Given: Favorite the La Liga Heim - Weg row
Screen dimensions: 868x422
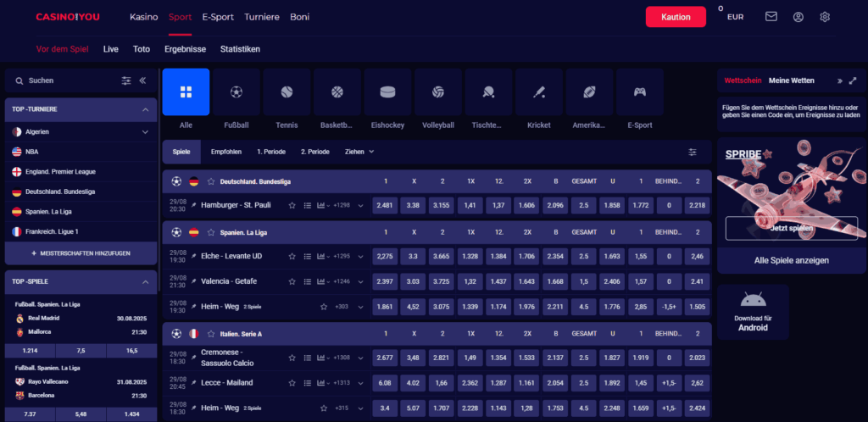Looking at the screenshot, I should [324, 307].
